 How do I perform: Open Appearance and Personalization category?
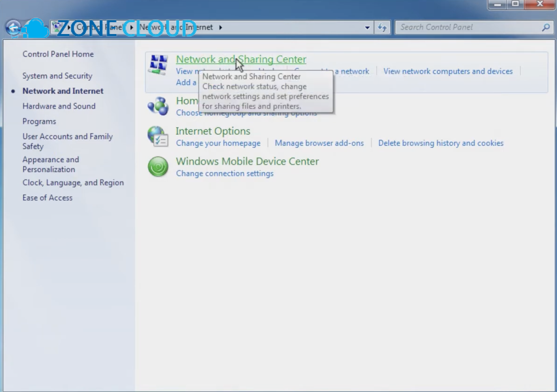pos(51,164)
